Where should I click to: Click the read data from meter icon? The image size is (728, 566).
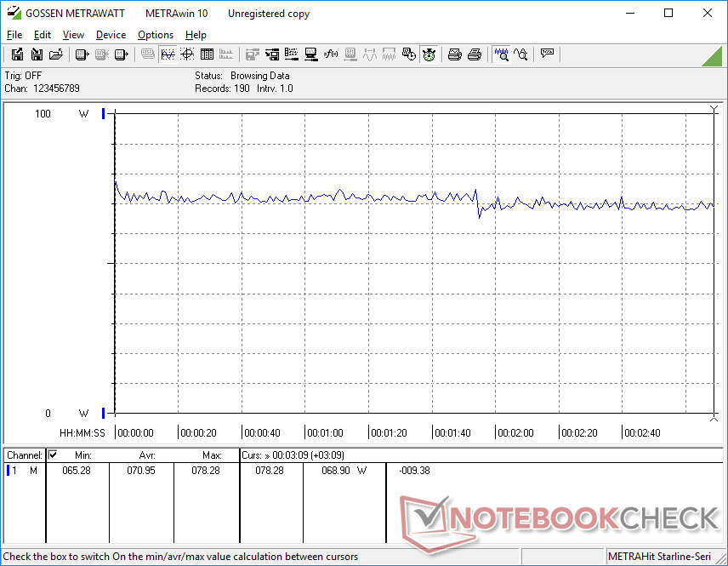(x=82, y=54)
